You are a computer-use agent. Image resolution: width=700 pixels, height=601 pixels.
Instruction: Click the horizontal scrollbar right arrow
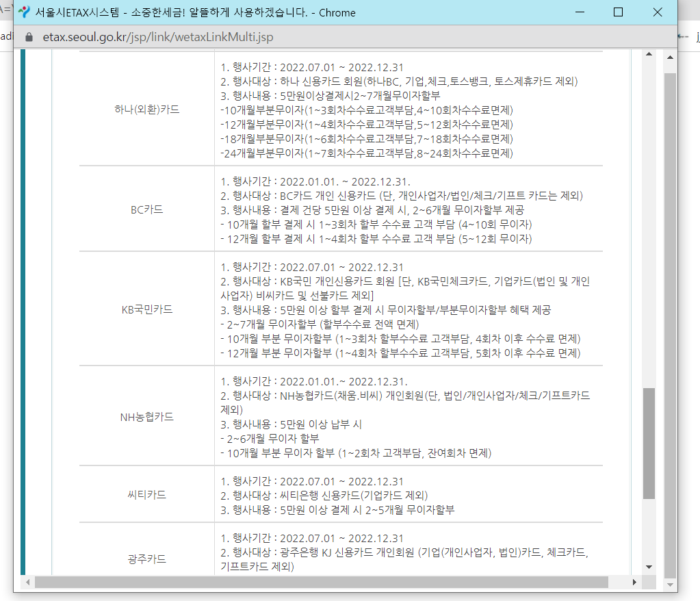[634, 583]
